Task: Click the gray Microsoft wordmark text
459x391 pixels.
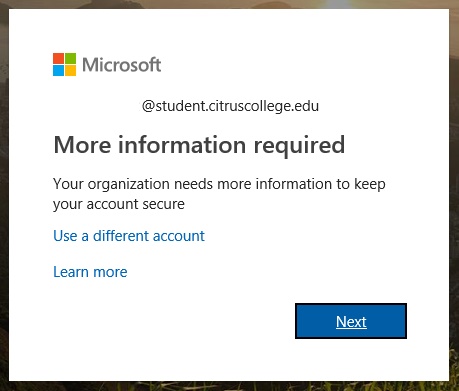Action: [122, 64]
